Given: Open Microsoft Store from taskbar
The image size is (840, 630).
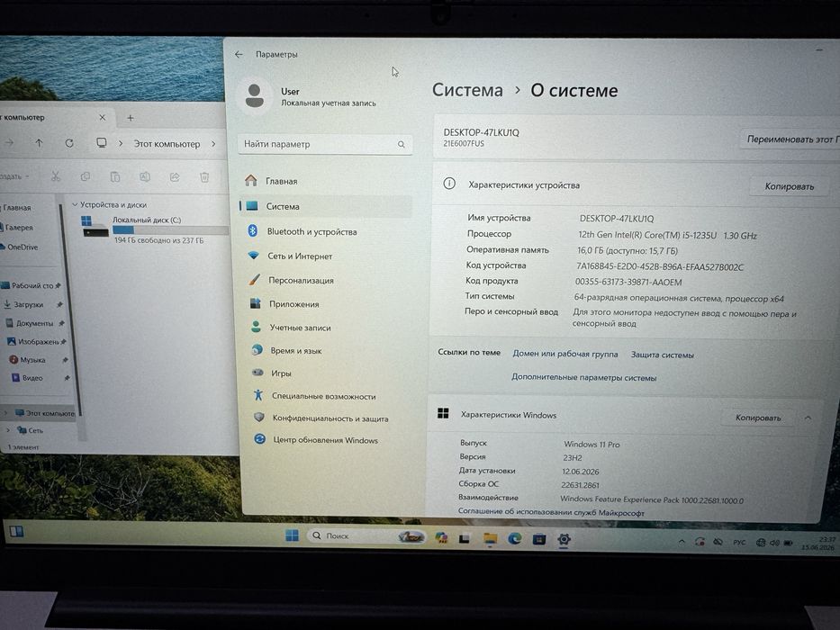Looking at the screenshot, I should [539, 539].
